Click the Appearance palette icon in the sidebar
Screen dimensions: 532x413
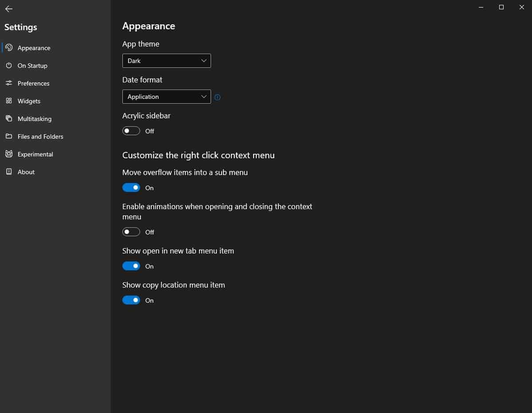(x=9, y=48)
